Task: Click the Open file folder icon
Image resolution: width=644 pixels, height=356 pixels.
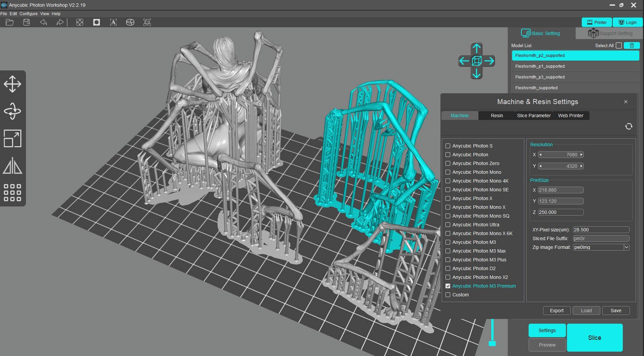Action: click(x=10, y=22)
